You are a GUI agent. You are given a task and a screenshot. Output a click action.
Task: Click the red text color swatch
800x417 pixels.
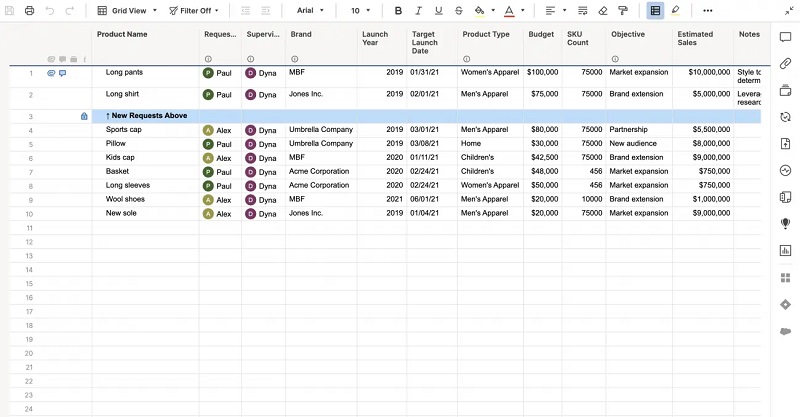coord(508,10)
